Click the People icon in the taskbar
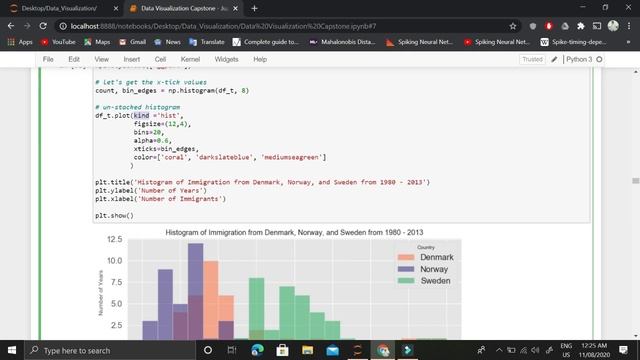Screen dimensions: 640x360 click(481, 350)
